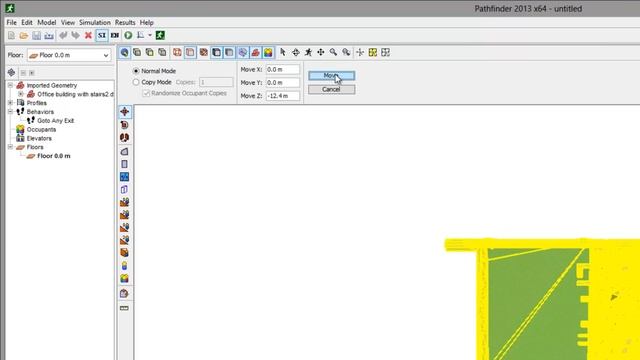Select the Mirror tool in left toolbar

pos(124,138)
